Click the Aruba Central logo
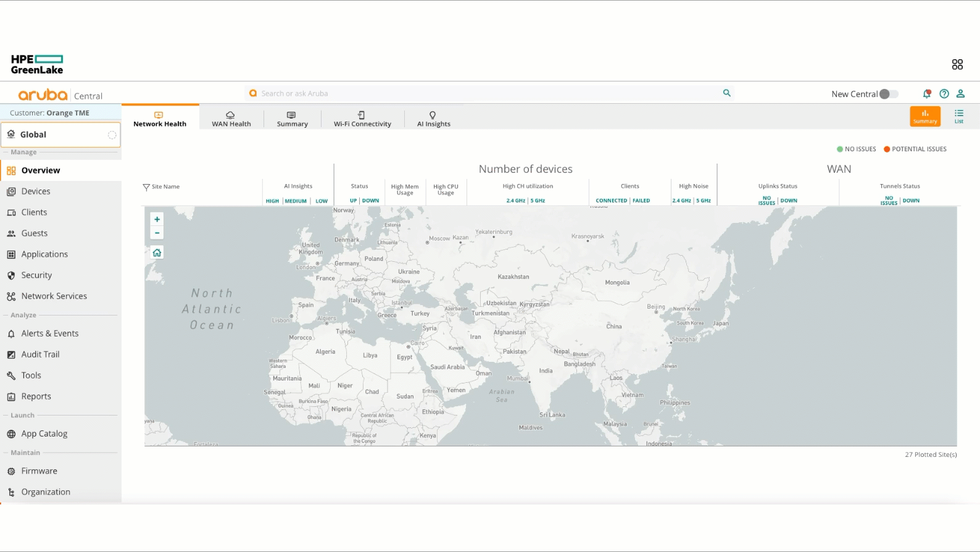This screenshot has width=980, height=552. pyautogui.click(x=60, y=95)
